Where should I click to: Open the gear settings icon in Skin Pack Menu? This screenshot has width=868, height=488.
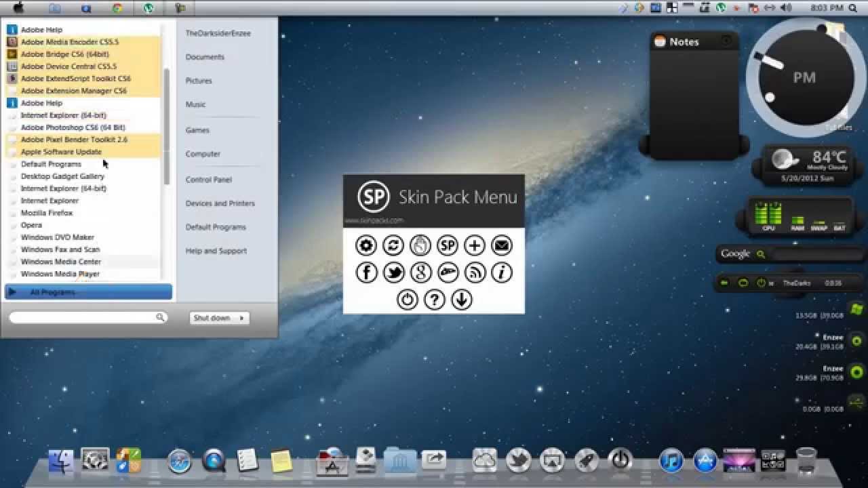click(x=366, y=245)
